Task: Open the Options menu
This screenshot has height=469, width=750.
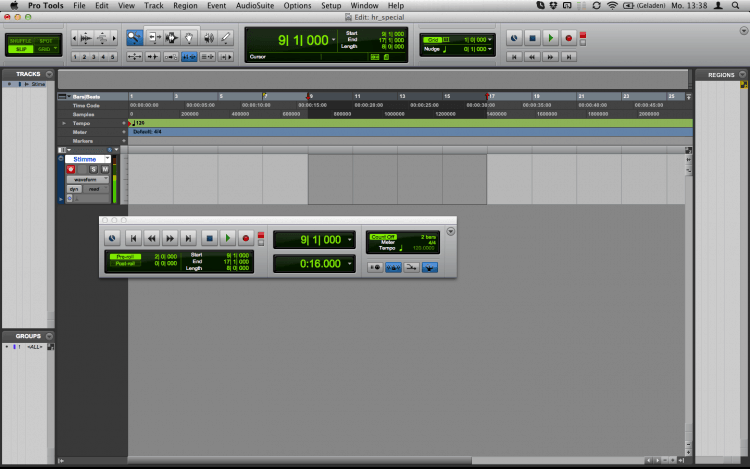Action: point(297,6)
